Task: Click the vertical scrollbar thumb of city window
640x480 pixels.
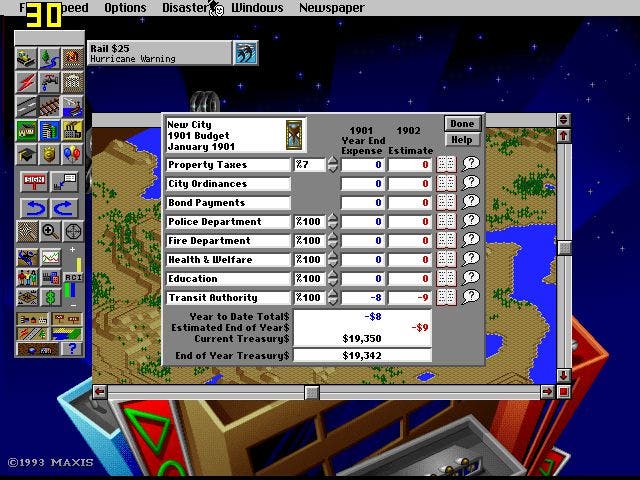Action: coord(564,247)
